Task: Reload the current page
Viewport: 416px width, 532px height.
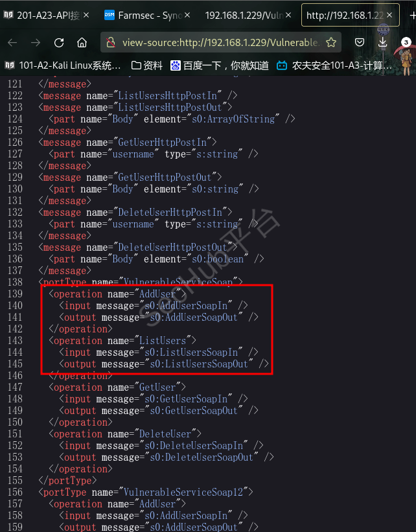Action: point(59,42)
